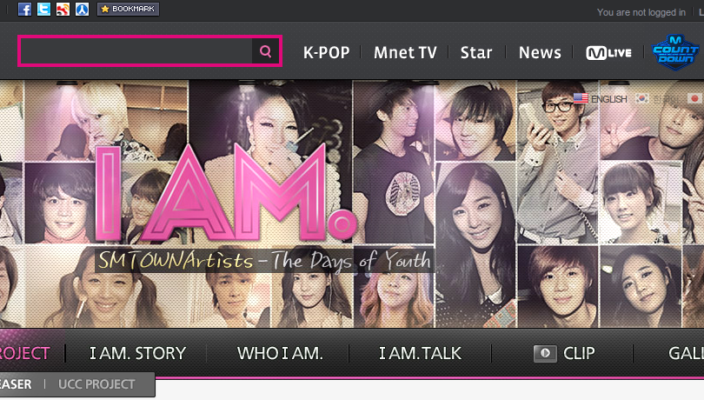This screenshot has width=704, height=400.
Task: Switch language to English flag
Action: [x=600, y=99]
